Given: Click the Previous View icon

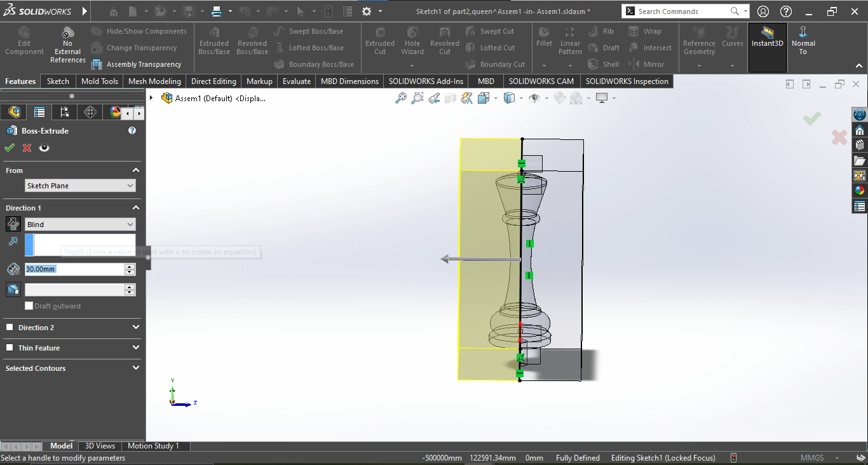Looking at the screenshot, I should coord(434,98).
